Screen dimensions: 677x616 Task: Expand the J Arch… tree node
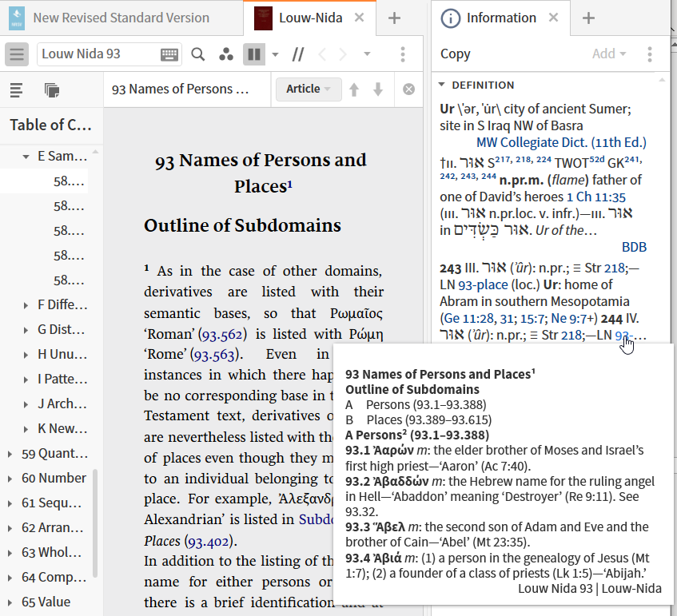click(x=26, y=405)
